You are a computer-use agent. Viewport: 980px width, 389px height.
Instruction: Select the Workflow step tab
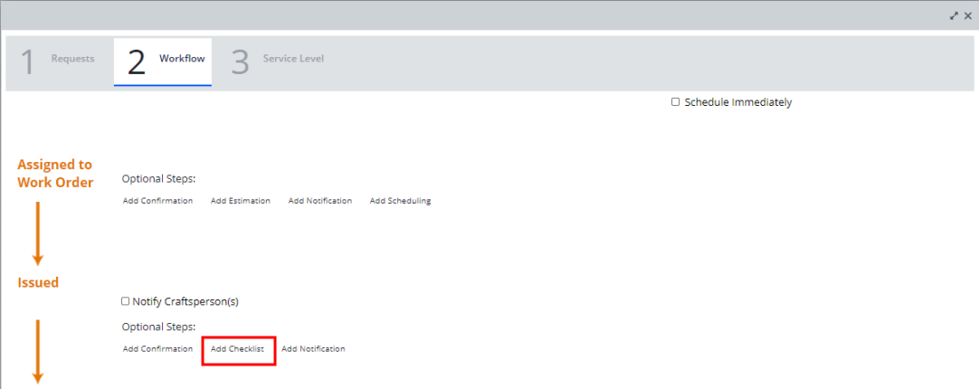pyautogui.click(x=164, y=60)
